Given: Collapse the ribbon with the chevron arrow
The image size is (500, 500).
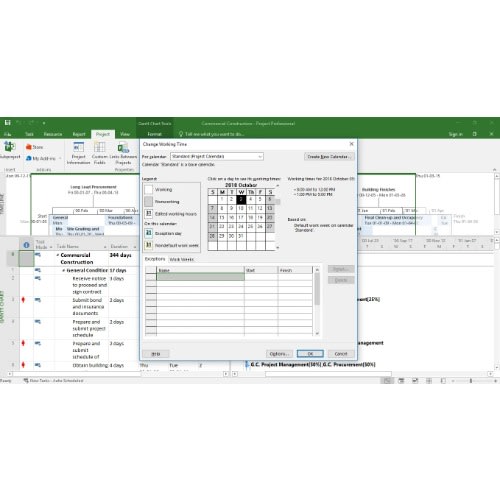Looking at the screenshot, I should pos(495,170).
